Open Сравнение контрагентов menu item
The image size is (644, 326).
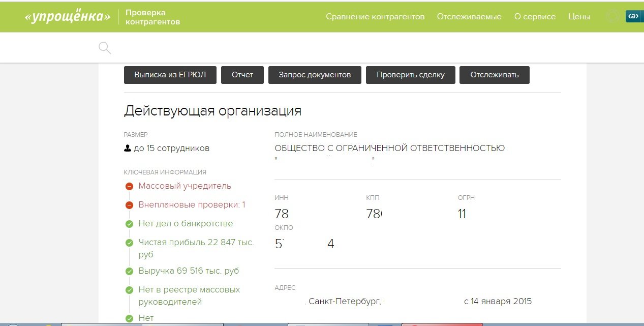[x=375, y=17]
